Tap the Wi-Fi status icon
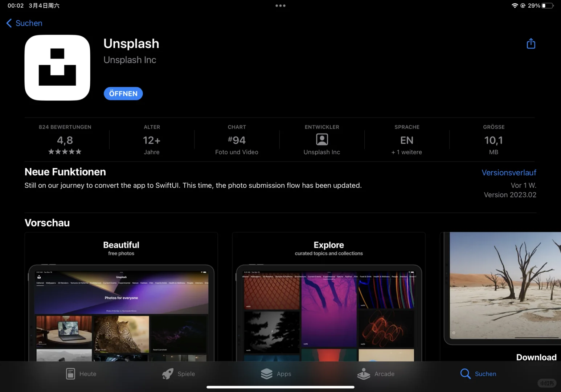Image resolution: width=561 pixels, height=392 pixels. pyautogui.click(x=515, y=5)
